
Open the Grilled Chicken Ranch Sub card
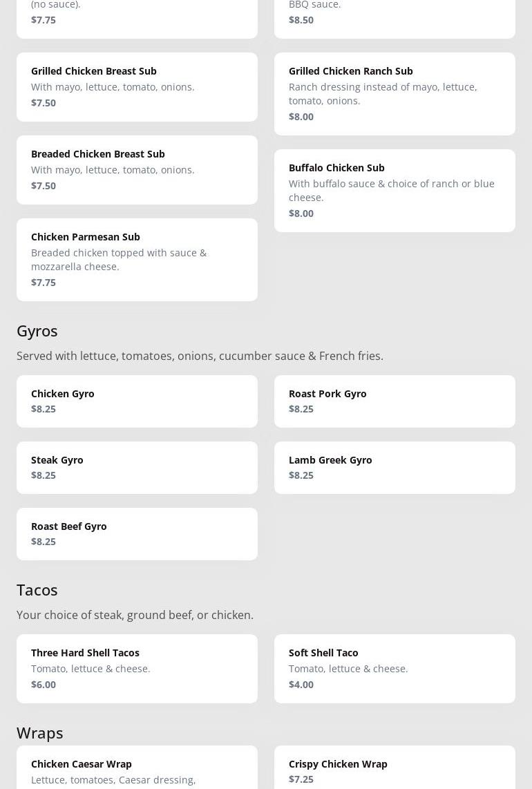(x=395, y=94)
